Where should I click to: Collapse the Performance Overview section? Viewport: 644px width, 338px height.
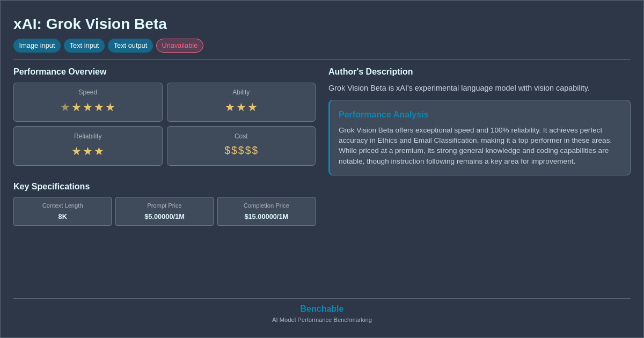tap(60, 71)
